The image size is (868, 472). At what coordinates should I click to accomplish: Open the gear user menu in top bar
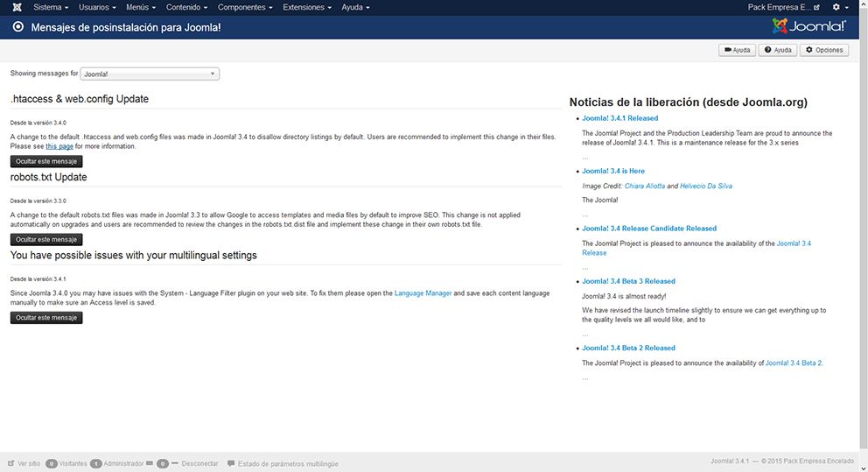click(840, 7)
